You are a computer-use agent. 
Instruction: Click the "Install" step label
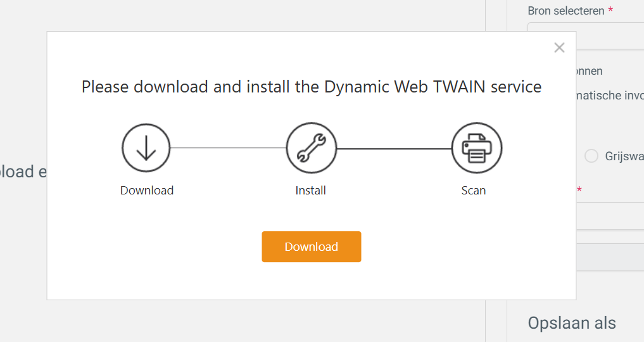pos(310,191)
